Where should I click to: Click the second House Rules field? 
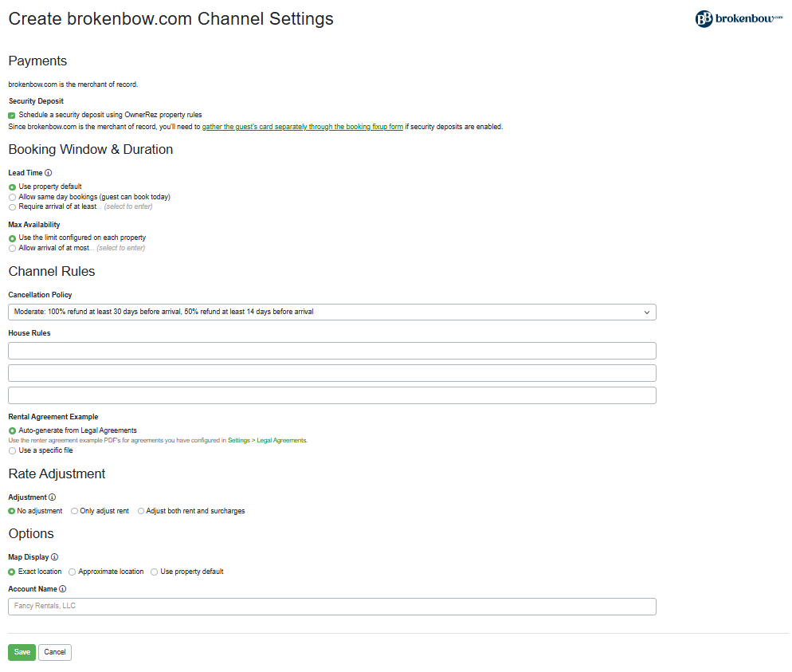(331, 373)
